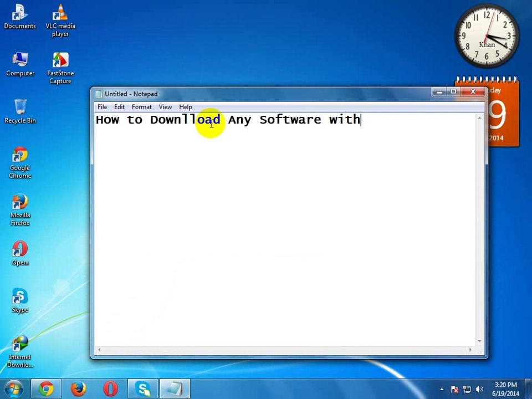Click the word "Software" in Notepad text
532x399 pixels.
290,120
